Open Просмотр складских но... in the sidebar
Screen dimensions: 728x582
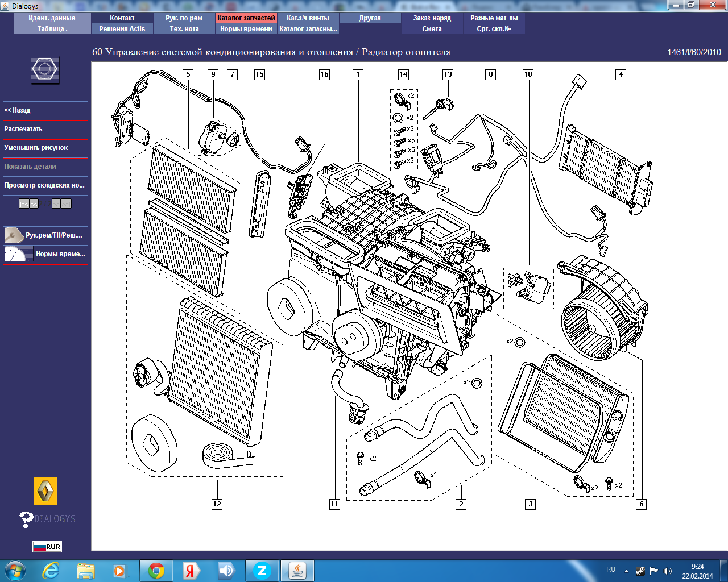45,185
